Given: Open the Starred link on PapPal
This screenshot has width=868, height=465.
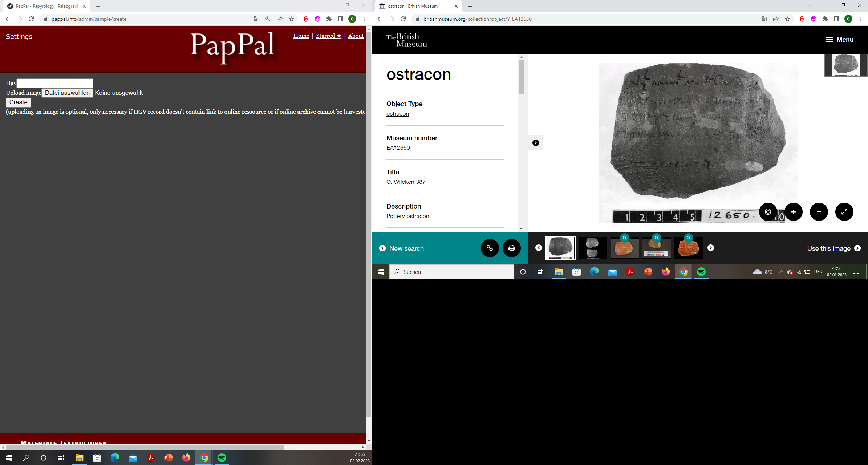Looking at the screenshot, I should point(329,36).
